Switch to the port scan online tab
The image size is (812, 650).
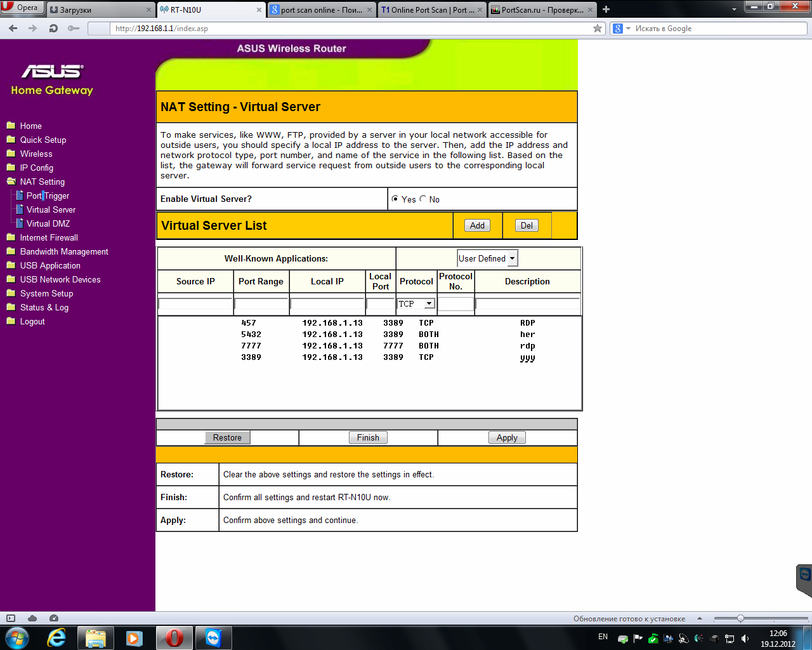[321, 10]
